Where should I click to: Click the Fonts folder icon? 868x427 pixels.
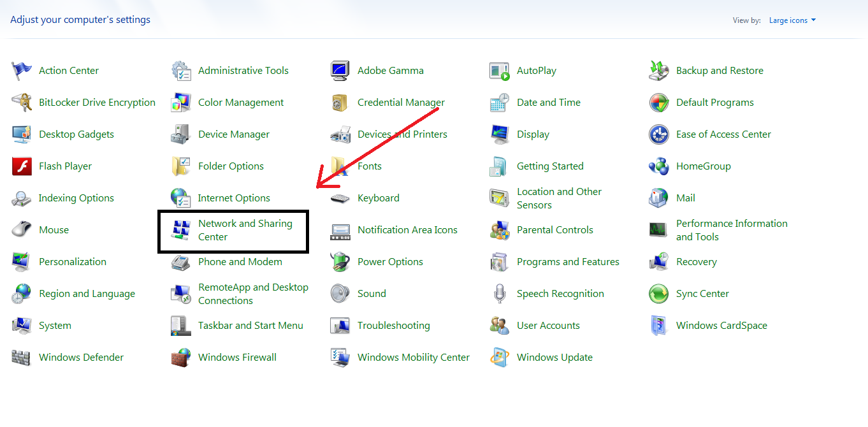(340, 166)
